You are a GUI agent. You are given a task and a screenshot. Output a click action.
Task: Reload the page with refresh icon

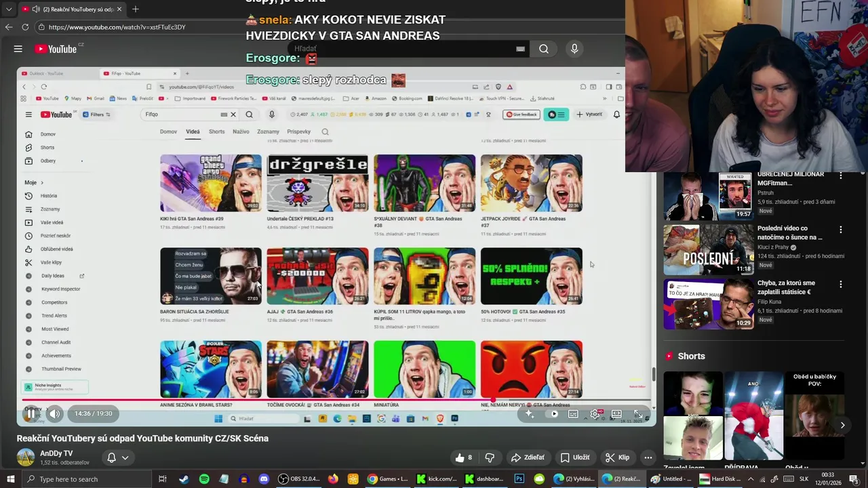click(x=25, y=27)
